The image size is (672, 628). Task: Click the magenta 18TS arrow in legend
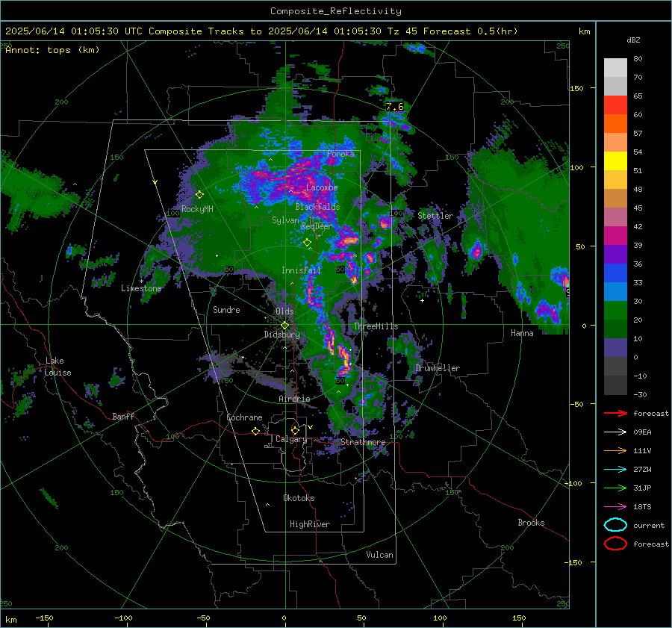coord(615,507)
